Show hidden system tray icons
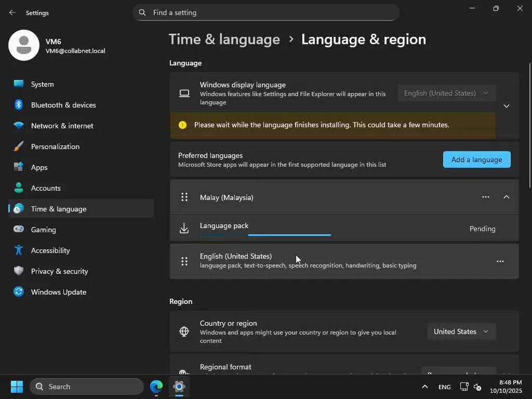Image resolution: width=532 pixels, height=399 pixels. point(425,387)
